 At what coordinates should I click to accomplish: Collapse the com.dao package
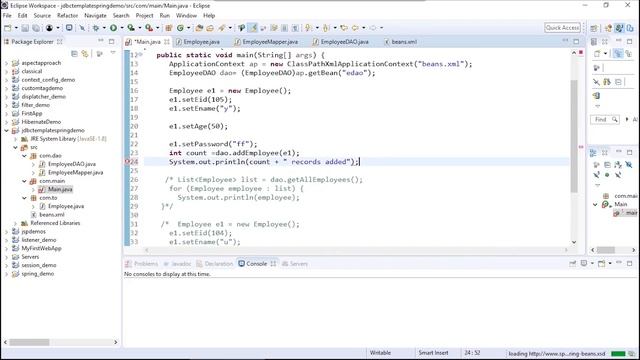24,156
